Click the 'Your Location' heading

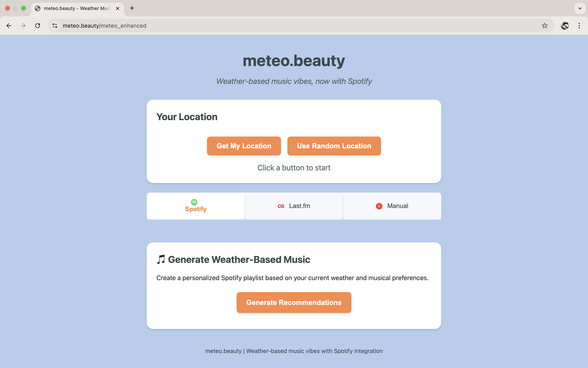click(187, 117)
